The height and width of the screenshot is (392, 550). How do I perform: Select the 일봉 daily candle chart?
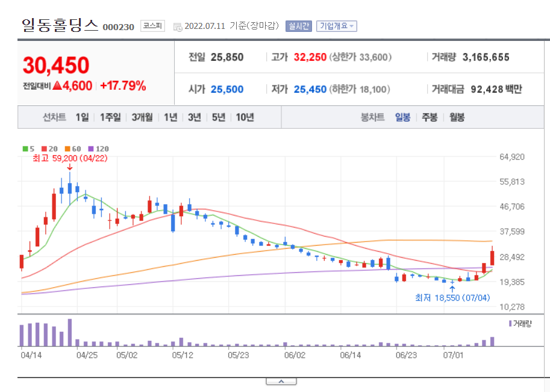(x=402, y=117)
